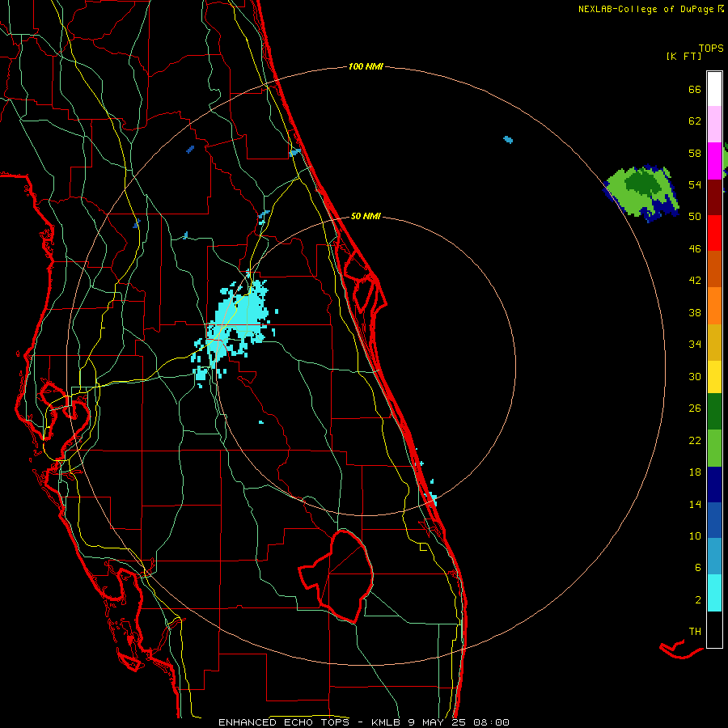728x728 pixels.
Task: Click the [K FT] units label
Action: pos(684,56)
